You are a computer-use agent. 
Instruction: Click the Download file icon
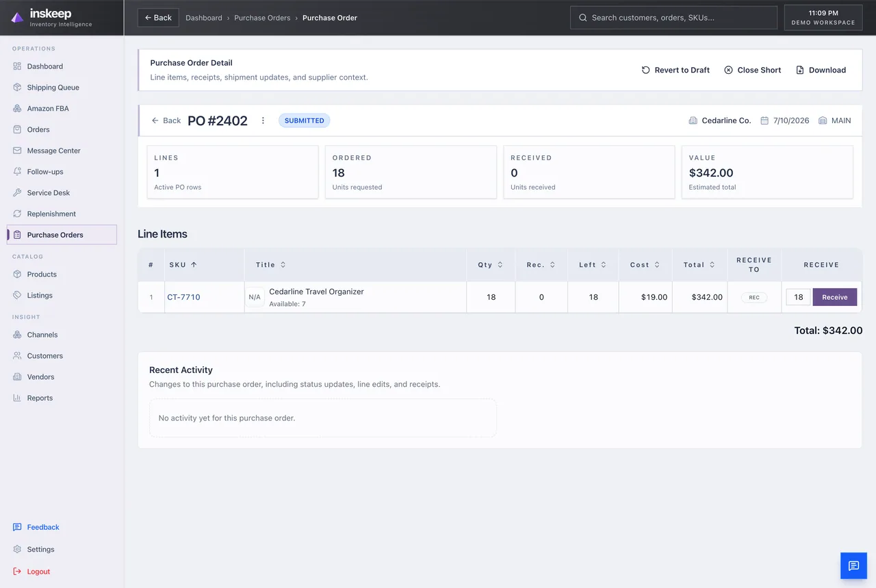click(x=800, y=70)
